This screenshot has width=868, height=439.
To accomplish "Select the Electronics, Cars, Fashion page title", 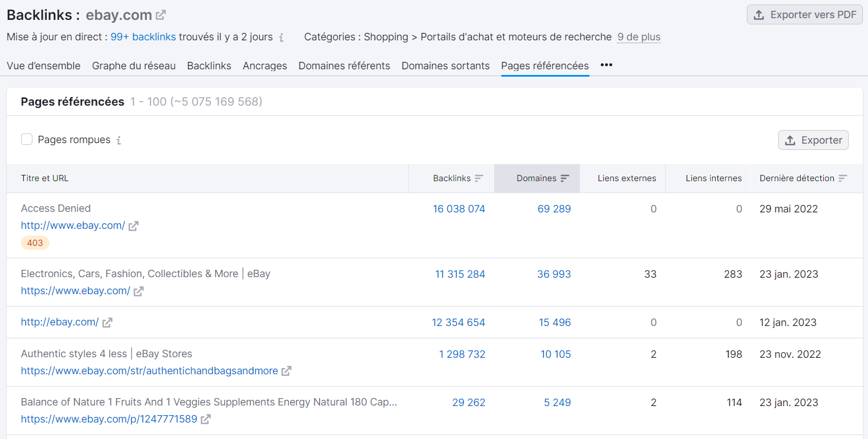I will point(146,274).
